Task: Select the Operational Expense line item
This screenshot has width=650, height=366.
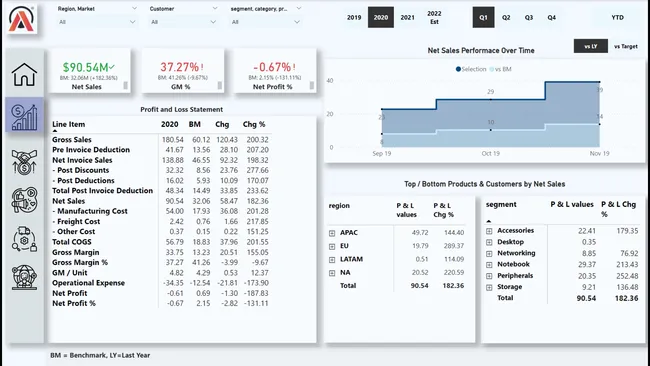Action: 88,283
